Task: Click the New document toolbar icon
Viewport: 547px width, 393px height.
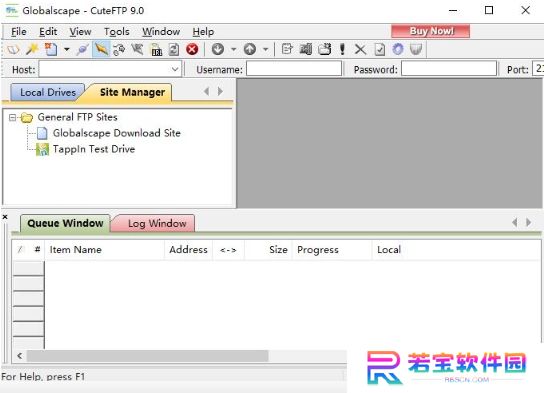Action: point(51,49)
